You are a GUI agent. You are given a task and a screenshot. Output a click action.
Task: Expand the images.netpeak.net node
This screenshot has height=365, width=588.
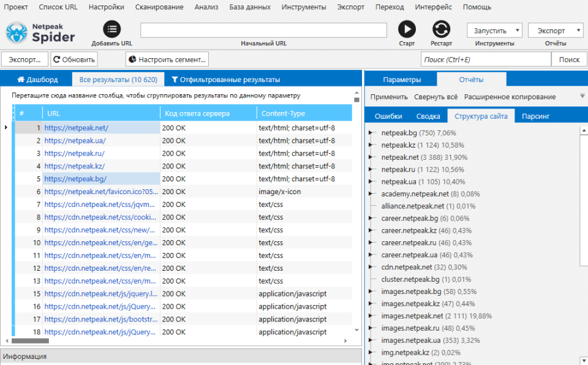click(371, 316)
